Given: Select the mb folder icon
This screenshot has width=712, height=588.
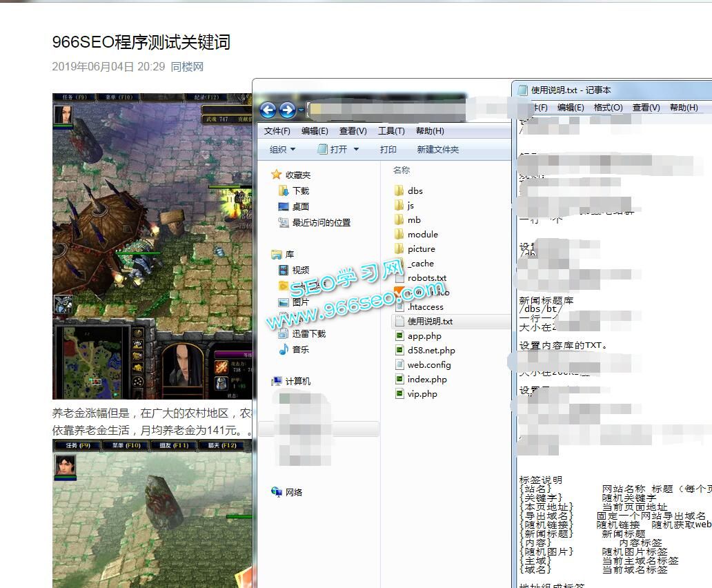Looking at the screenshot, I should click(399, 219).
